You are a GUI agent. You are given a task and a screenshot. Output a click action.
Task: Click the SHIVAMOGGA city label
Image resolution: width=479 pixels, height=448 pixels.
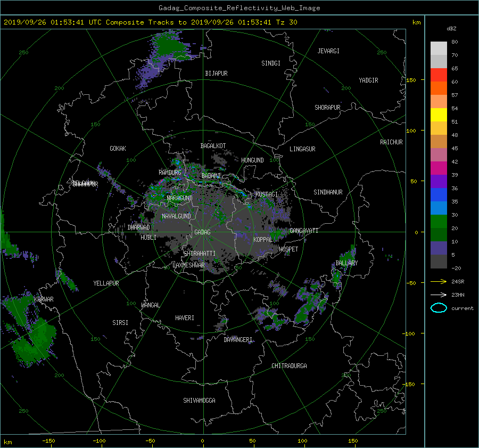coord(199,401)
